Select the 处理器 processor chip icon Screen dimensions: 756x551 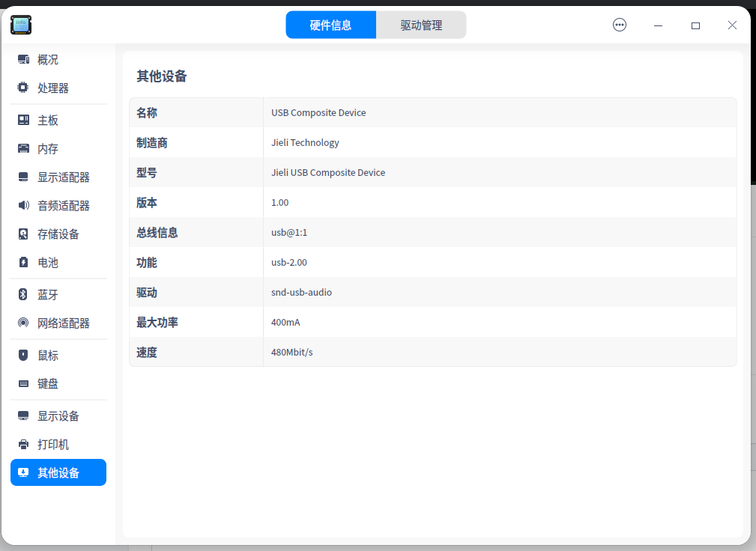pos(23,88)
